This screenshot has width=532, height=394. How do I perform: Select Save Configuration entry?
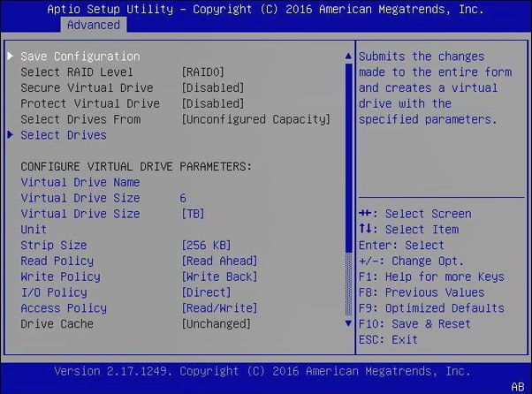[80, 57]
